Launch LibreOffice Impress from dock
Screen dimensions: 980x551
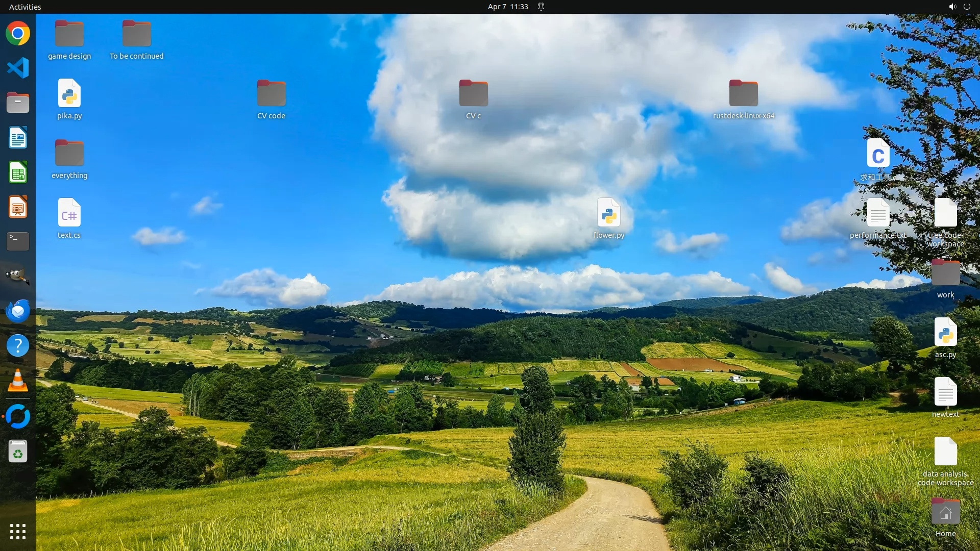pyautogui.click(x=18, y=207)
